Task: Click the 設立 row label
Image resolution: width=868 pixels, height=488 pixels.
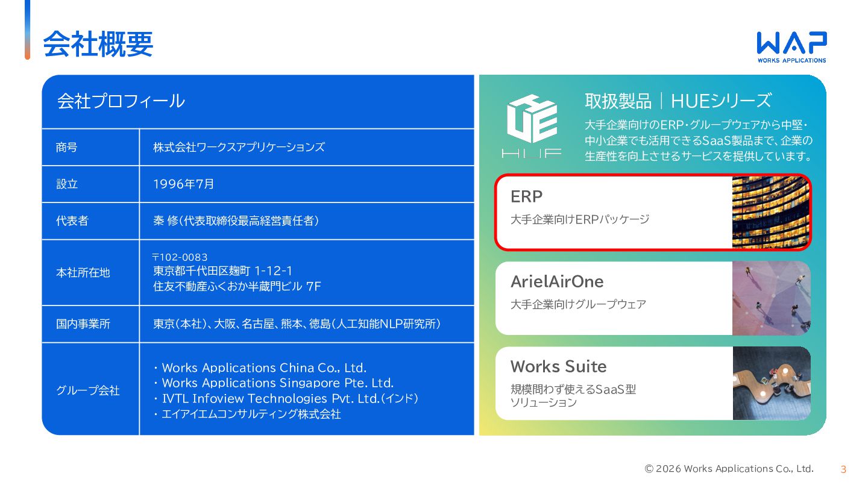Action: tap(67, 184)
